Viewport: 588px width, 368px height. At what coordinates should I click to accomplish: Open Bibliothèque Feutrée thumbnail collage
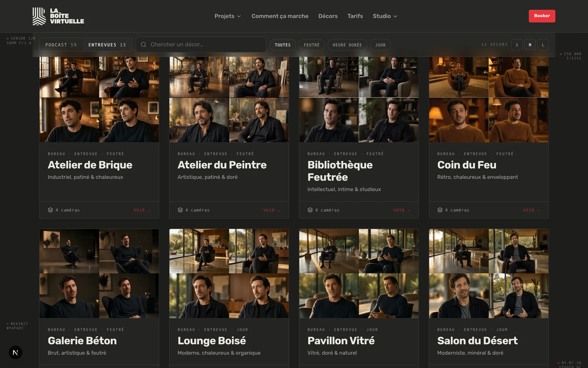(x=359, y=99)
